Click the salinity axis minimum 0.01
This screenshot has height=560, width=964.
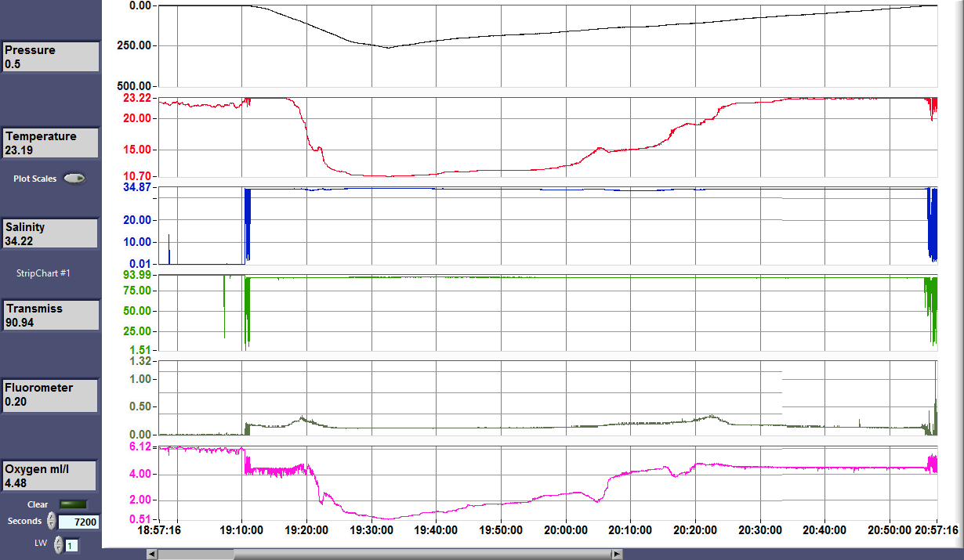pyautogui.click(x=140, y=264)
